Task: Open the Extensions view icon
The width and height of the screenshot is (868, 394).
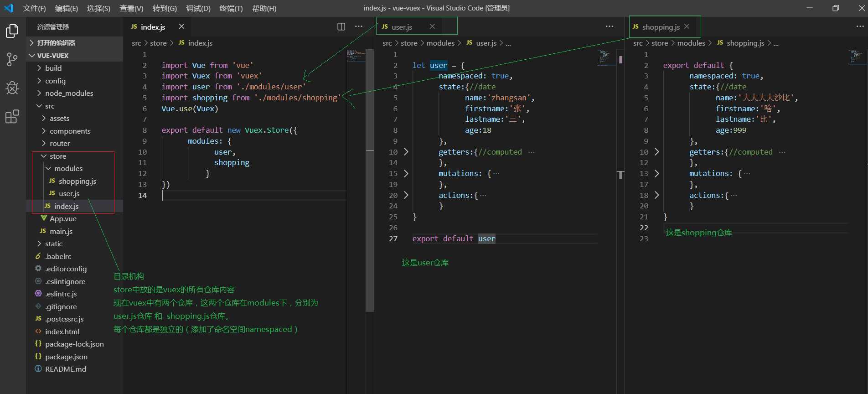Action: click(12, 117)
